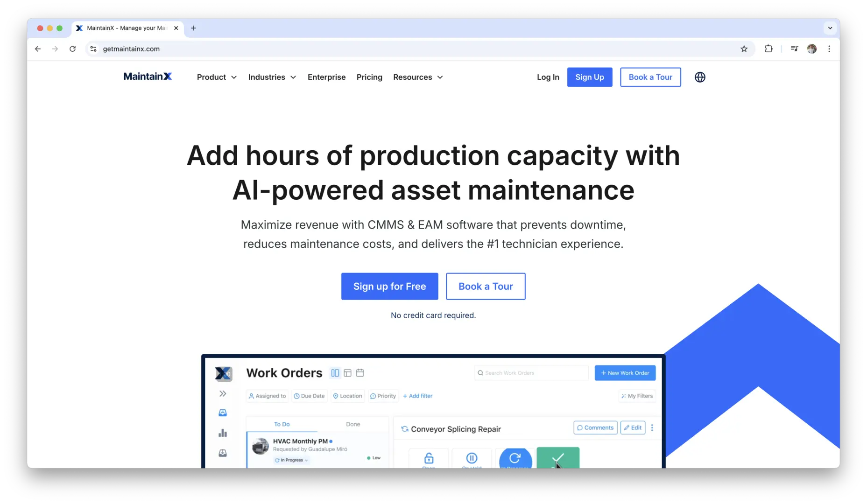Viewport: 867px width, 504px height.
Task: Open more options for Conveyor Splicing Repair
Action: click(652, 427)
